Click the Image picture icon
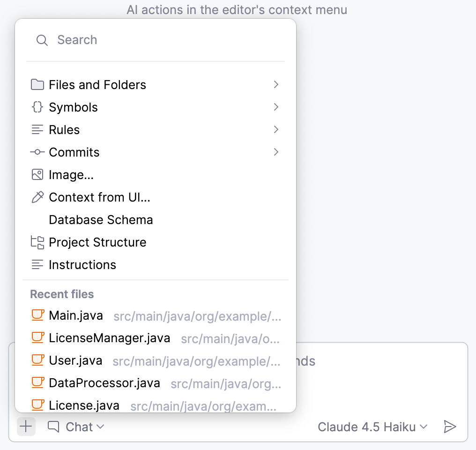This screenshot has width=476, height=450. coord(37,175)
